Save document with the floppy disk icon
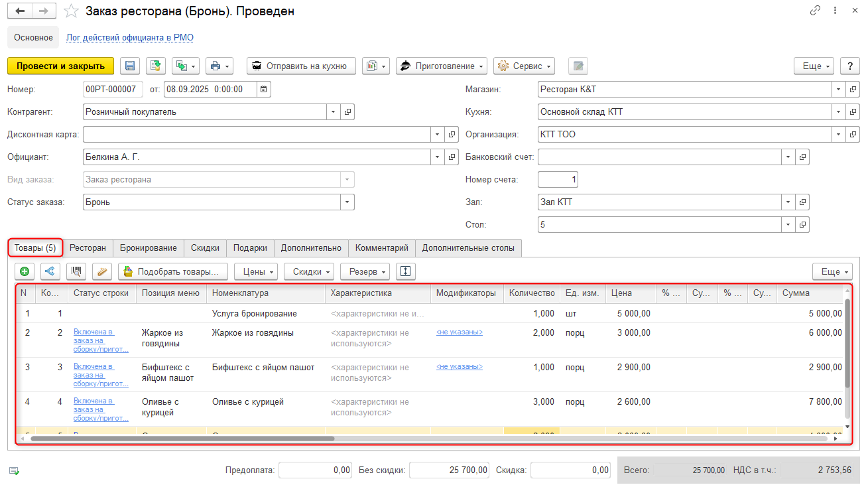This screenshot has width=868, height=489. click(130, 66)
